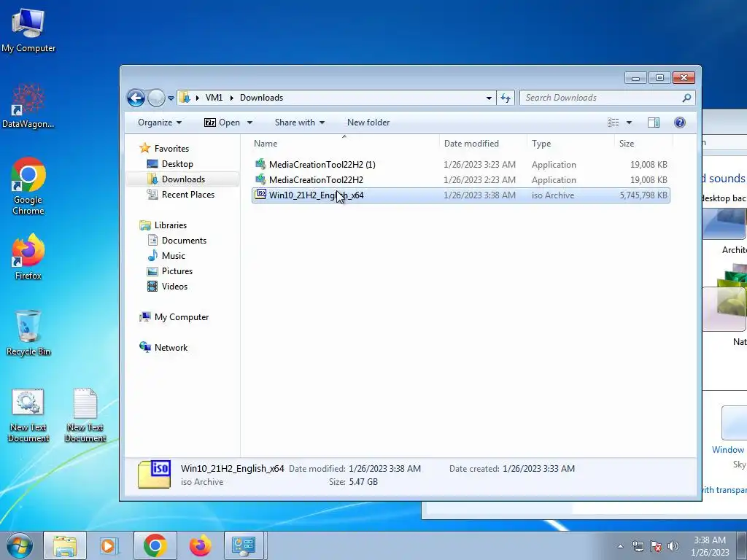Open Pictures library

(x=177, y=271)
